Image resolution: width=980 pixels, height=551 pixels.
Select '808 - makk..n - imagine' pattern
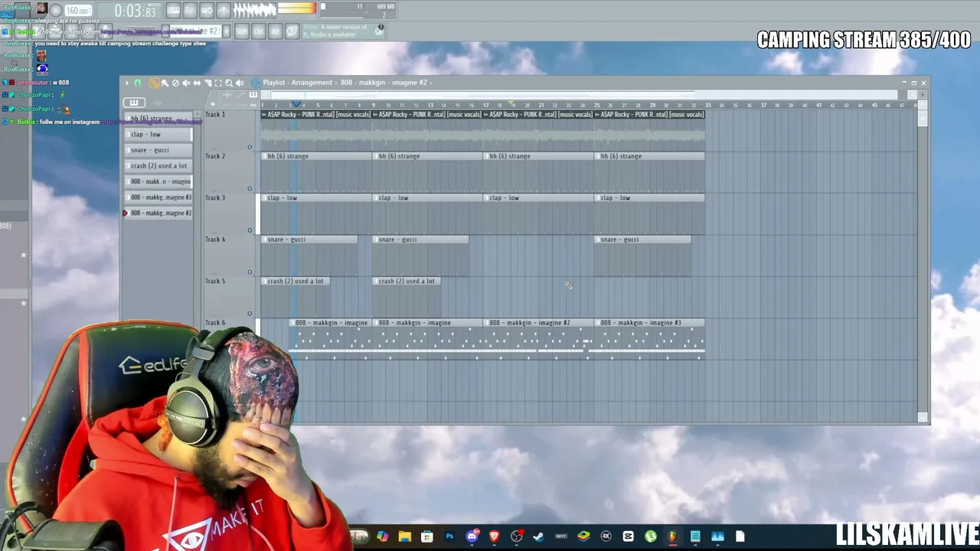point(158,181)
